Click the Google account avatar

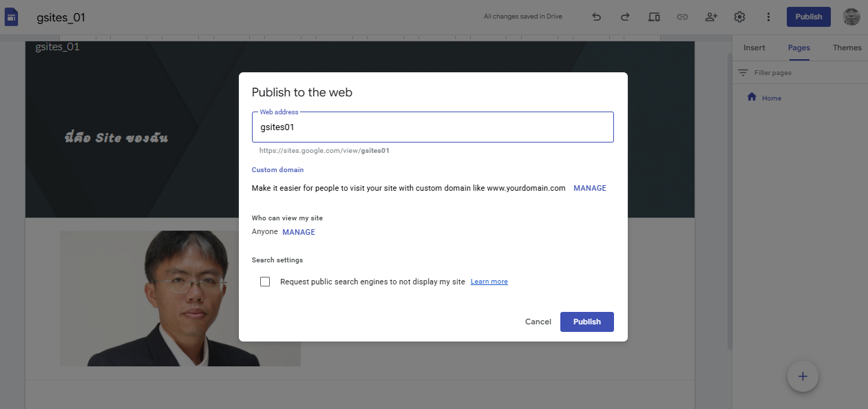pos(851,17)
